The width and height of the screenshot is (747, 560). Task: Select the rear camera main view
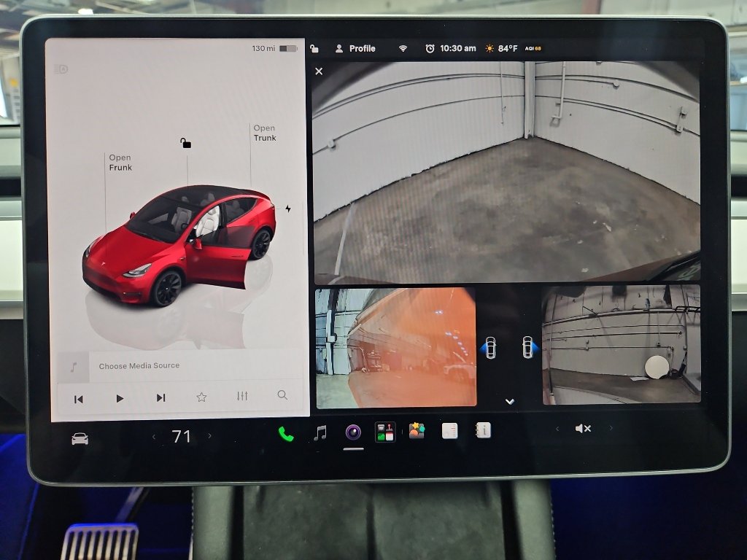tap(507, 172)
